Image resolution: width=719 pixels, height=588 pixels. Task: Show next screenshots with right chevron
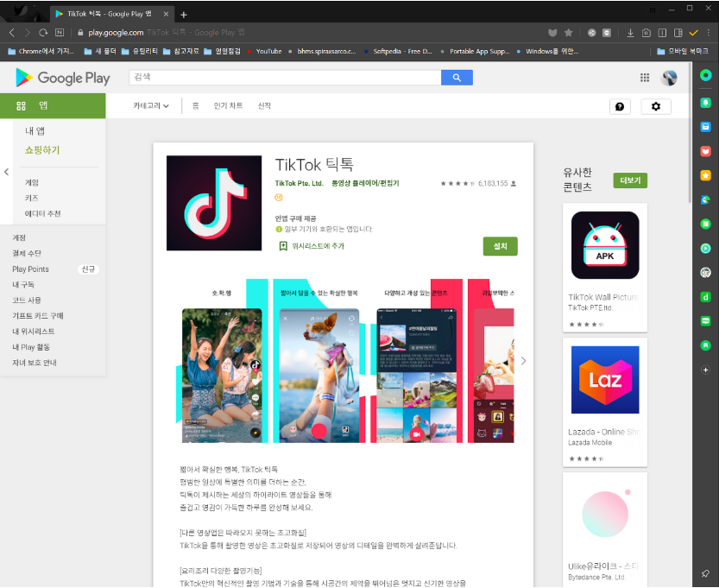tap(523, 361)
